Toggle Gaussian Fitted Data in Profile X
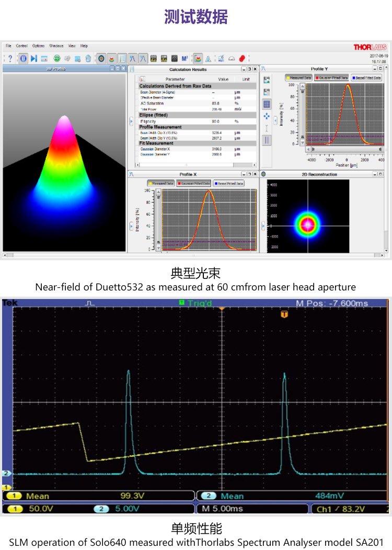 194,184
